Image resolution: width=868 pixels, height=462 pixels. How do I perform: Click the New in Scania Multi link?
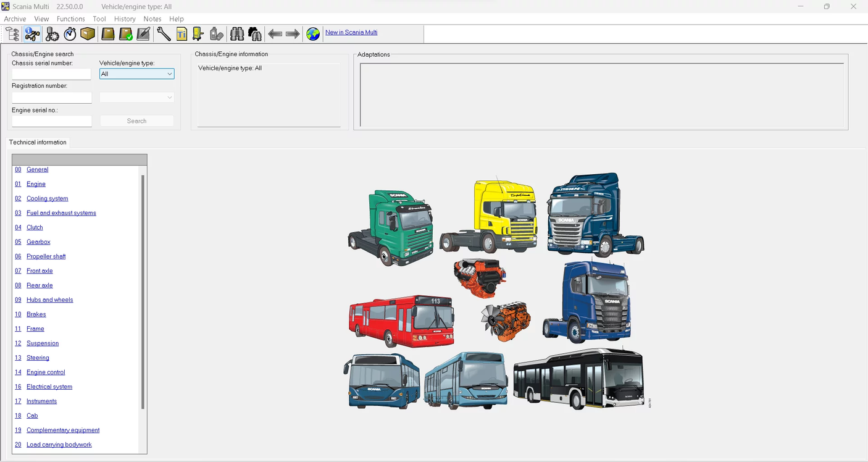[351, 32]
